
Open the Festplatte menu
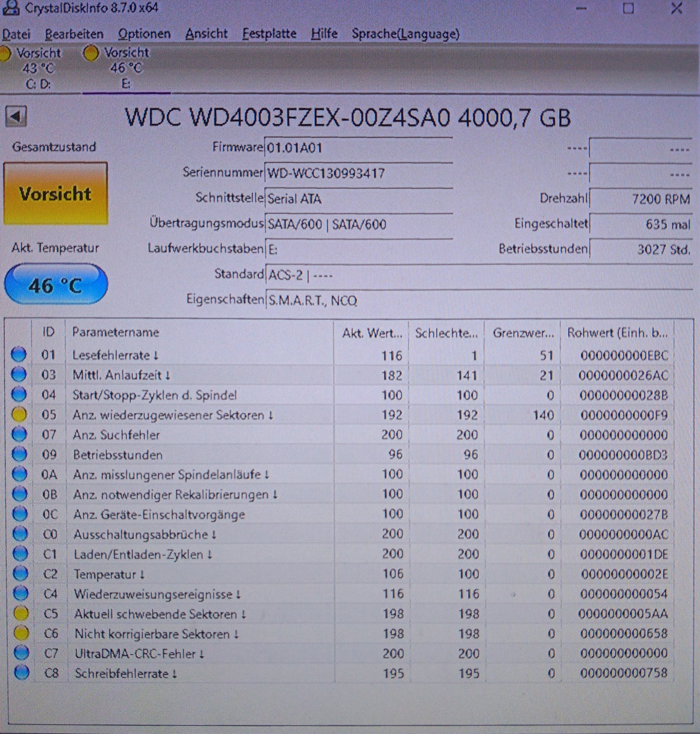pos(269,34)
